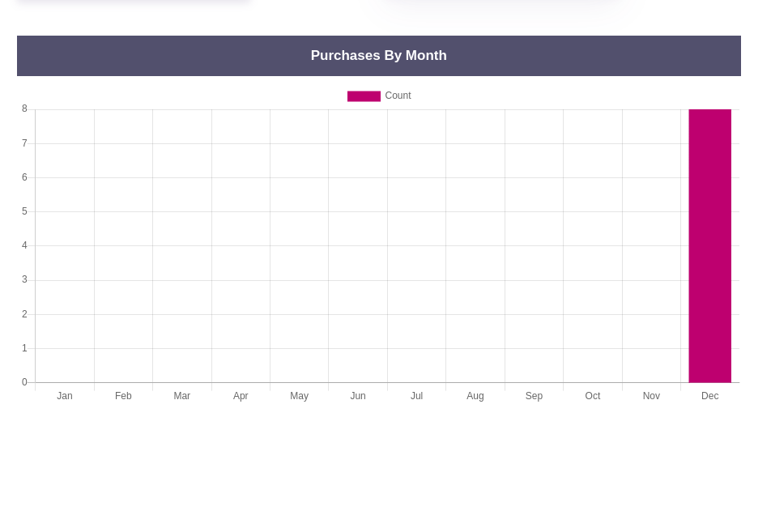Click the Jan axis label

click(x=65, y=396)
